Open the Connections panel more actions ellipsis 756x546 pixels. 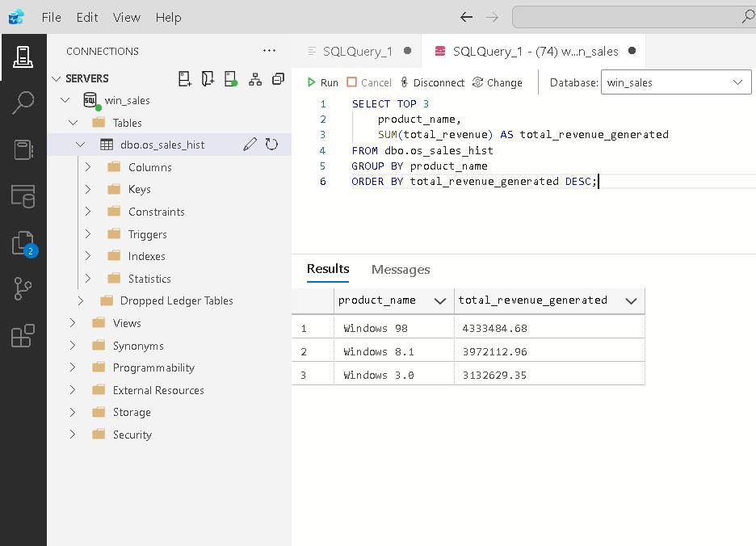pyautogui.click(x=269, y=51)
